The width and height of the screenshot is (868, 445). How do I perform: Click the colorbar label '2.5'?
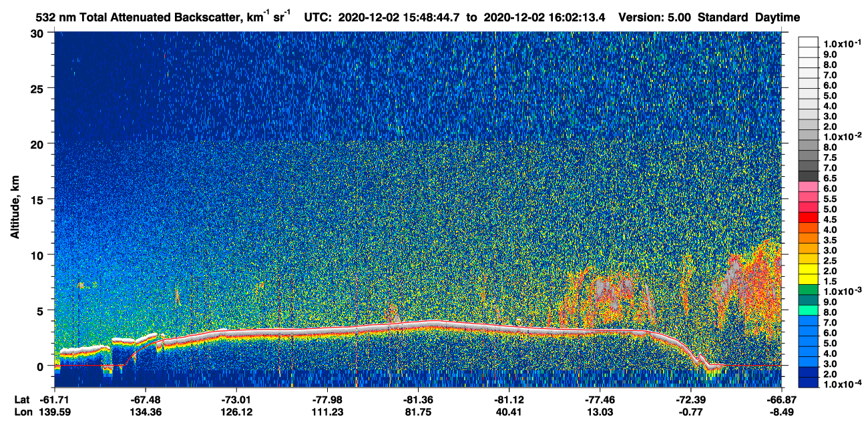point(830,262)
